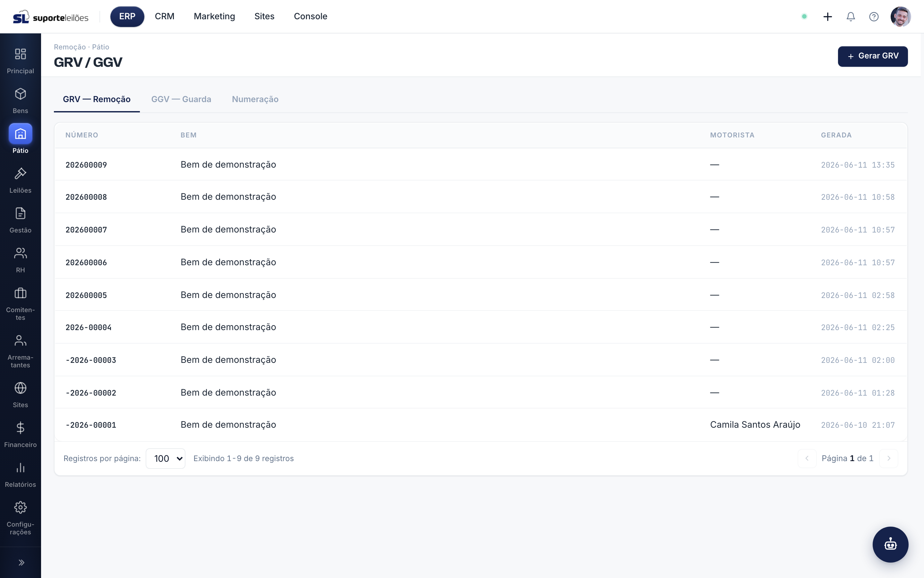Click the green status indicator dot

click(x=804, y=16)
